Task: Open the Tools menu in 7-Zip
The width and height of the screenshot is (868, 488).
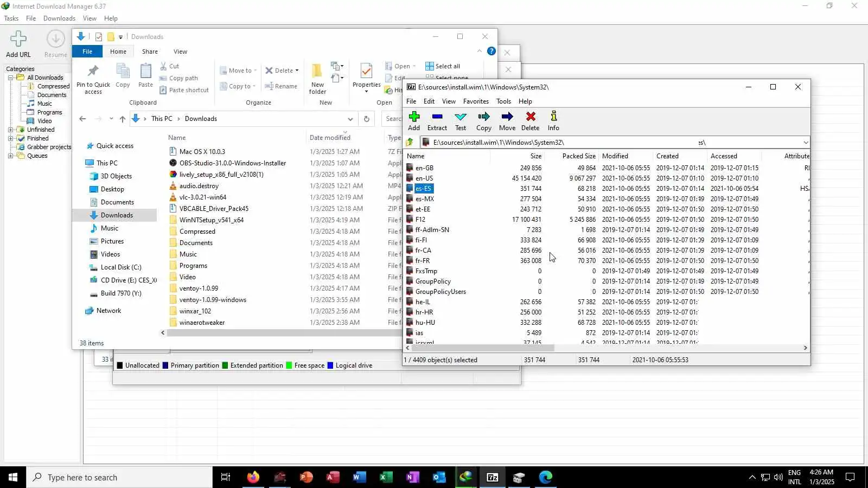Action: tap(503, 101)
